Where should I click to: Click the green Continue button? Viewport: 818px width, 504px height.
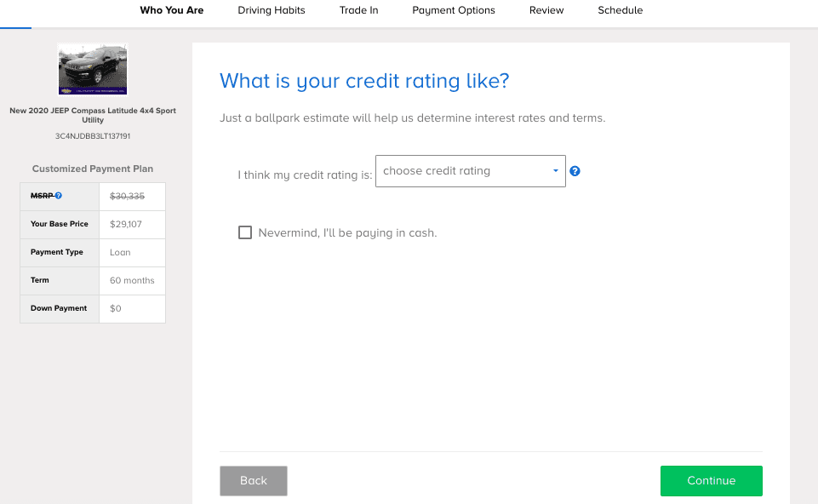[711, 480]
